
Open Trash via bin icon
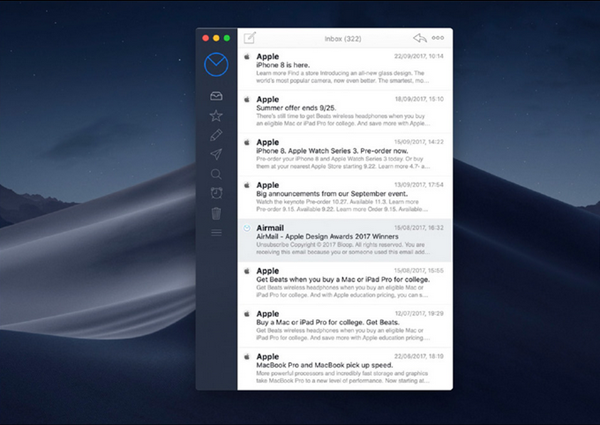pos(216,213)
